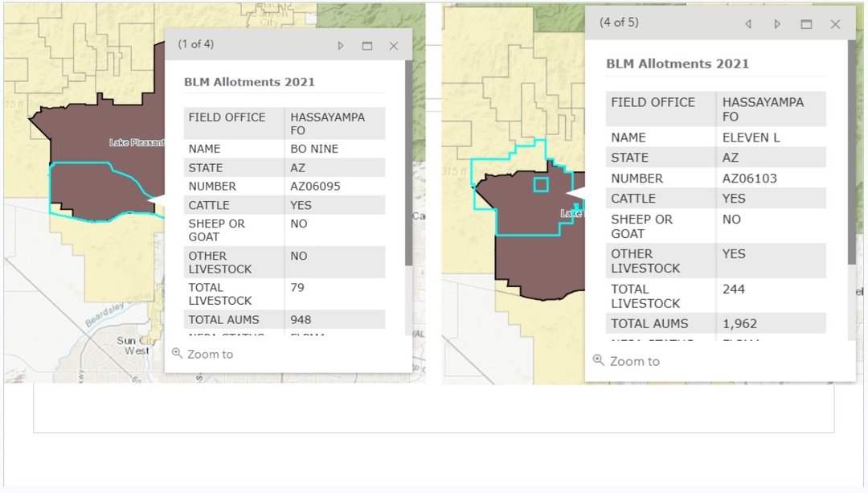Click the BLM Allotments 2021 title above BO NINE
The width and height of the screenshot is (868, 493).
coord(249,82)
